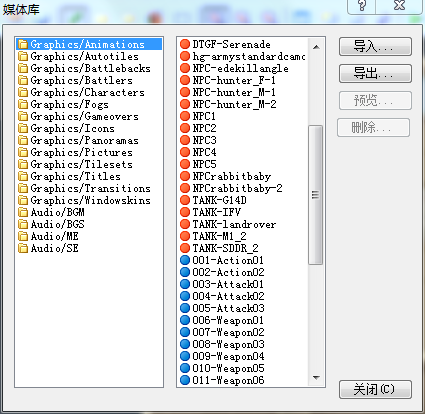Click the red dot icon for DTGF-Serenade
The width and height of the screenshot is (425, 414).
pyautogui.click(x=185, y=44)
